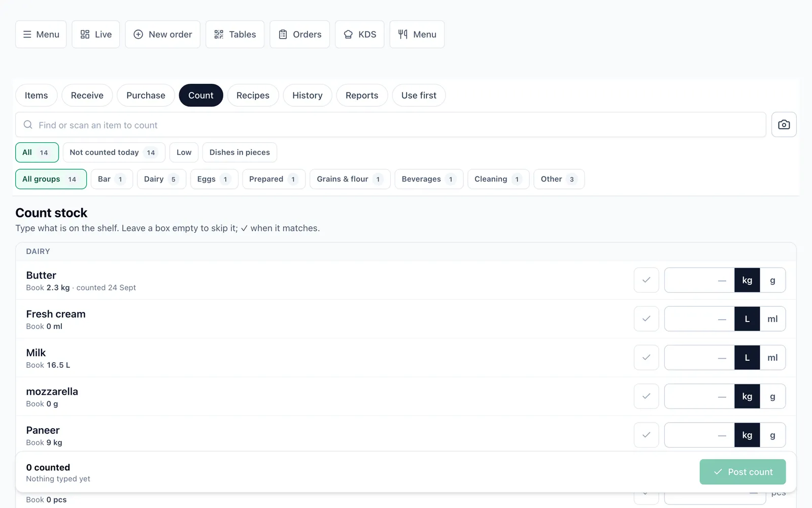Open the KDS chef hat page
812x508 pixels.
[x=359, y=35]
